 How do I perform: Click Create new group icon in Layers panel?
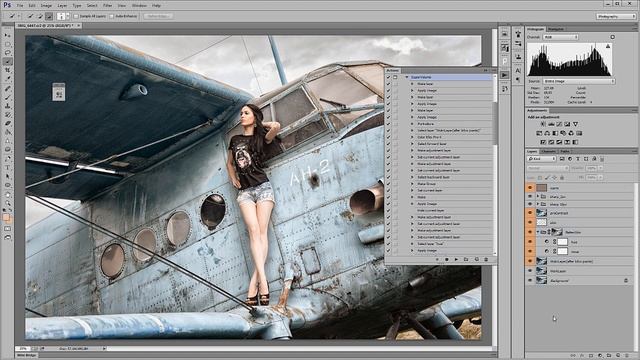(609, 356)
